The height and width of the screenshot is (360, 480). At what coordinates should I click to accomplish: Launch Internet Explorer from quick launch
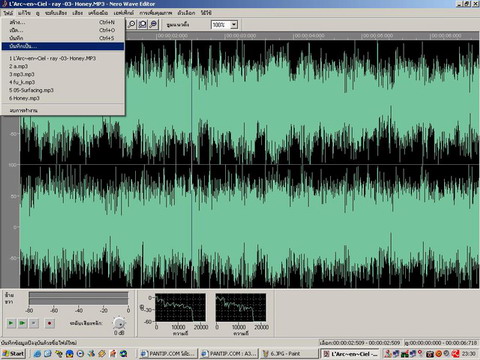37,354
